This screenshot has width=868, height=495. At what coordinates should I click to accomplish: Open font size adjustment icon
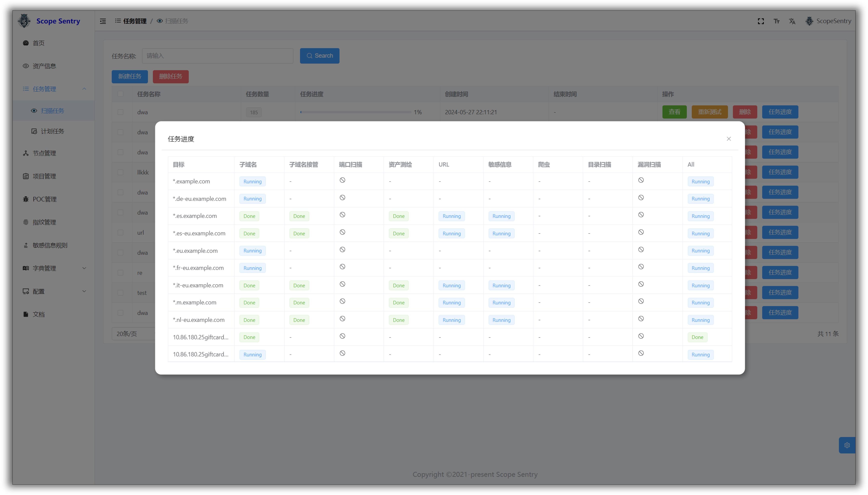click(776, 21)
